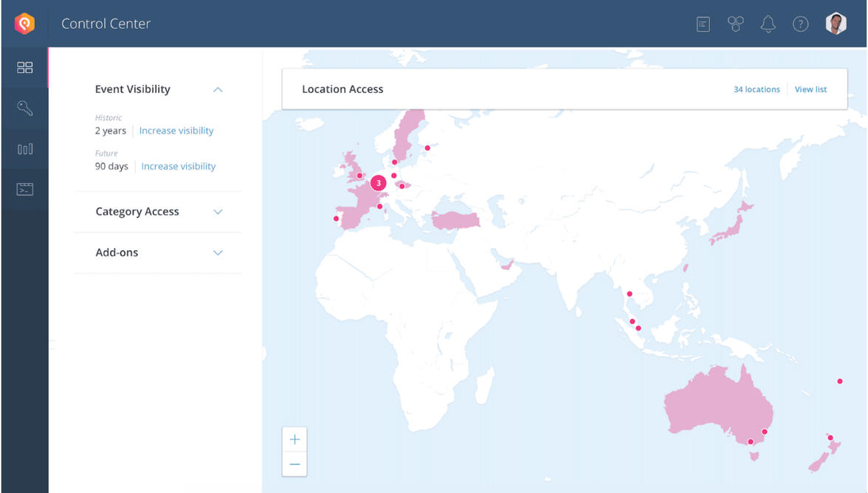Image resolution: width=868 pixels, height=493 pixels.
Task: Open the user avatar menu
Action: click(x=836, y=23)
